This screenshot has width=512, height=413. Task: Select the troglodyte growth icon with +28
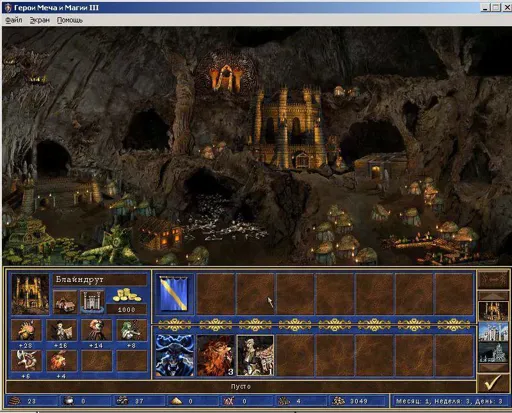pos(26,330)
